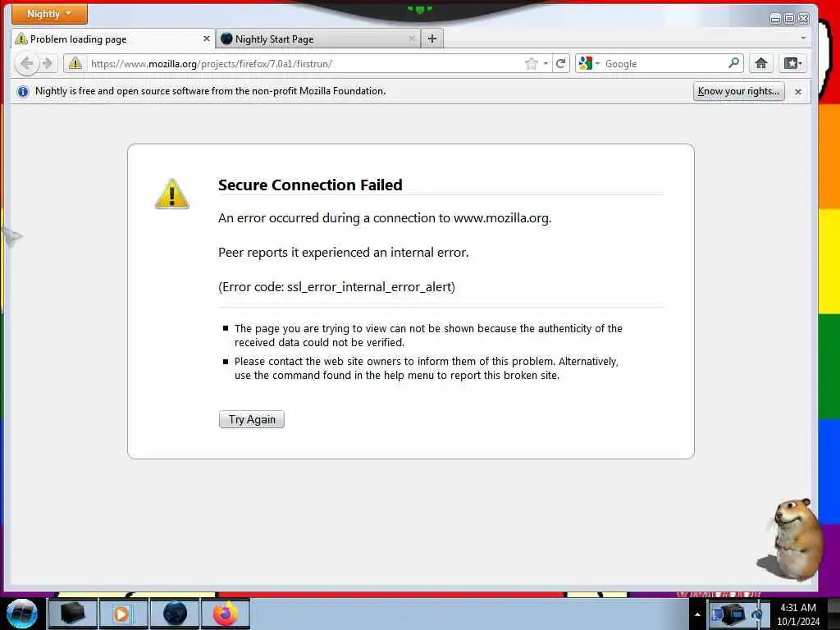The width and height of the screenshot is (840, 630).
Task: Open a new tab with the plus button
Action: pos(432,39)
